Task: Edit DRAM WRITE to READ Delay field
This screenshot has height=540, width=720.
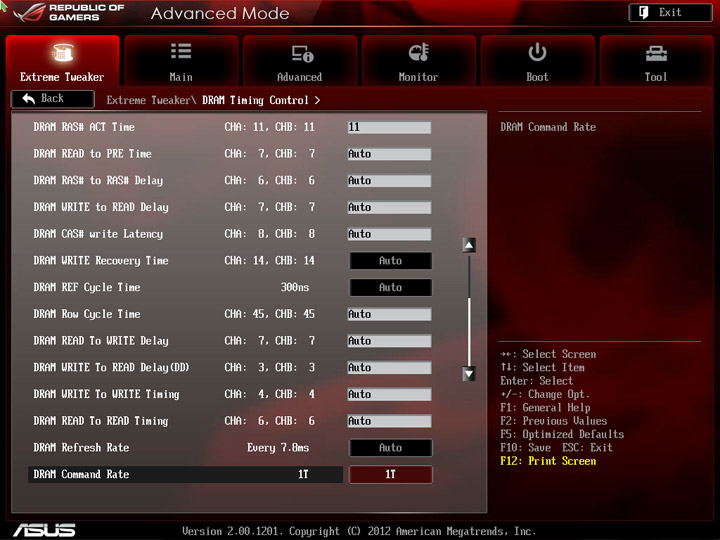Action: tap(389, 207)
